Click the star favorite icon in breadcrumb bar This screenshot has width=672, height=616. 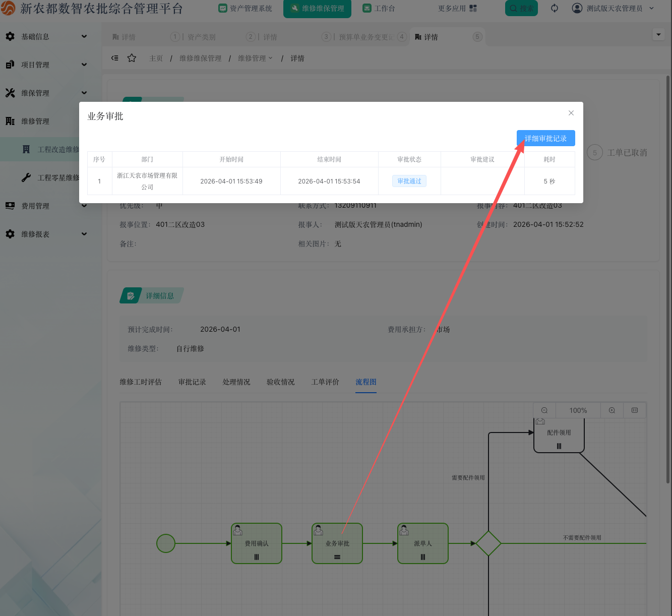pos(132,58)
